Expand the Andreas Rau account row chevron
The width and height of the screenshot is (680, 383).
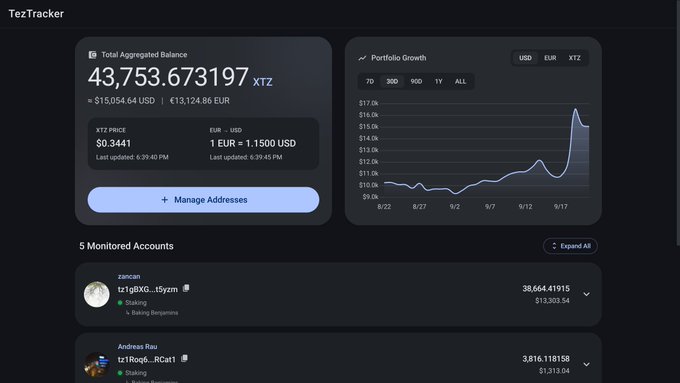pos(586,365)
